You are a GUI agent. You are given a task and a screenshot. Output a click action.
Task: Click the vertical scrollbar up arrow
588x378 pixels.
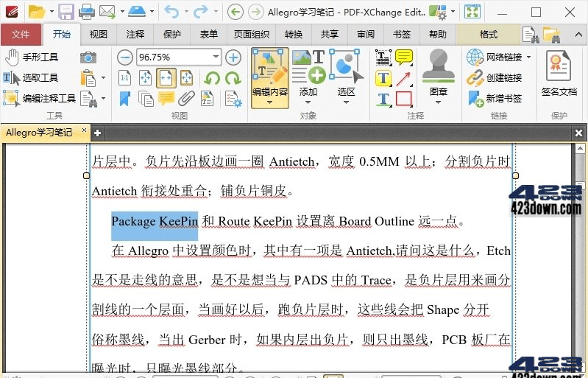(580, 149)
